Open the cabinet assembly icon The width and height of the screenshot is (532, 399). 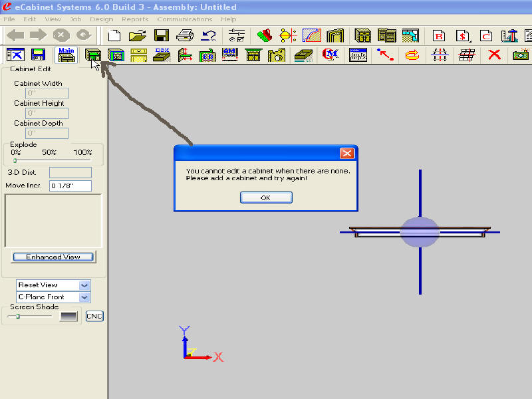pos(387,35)
